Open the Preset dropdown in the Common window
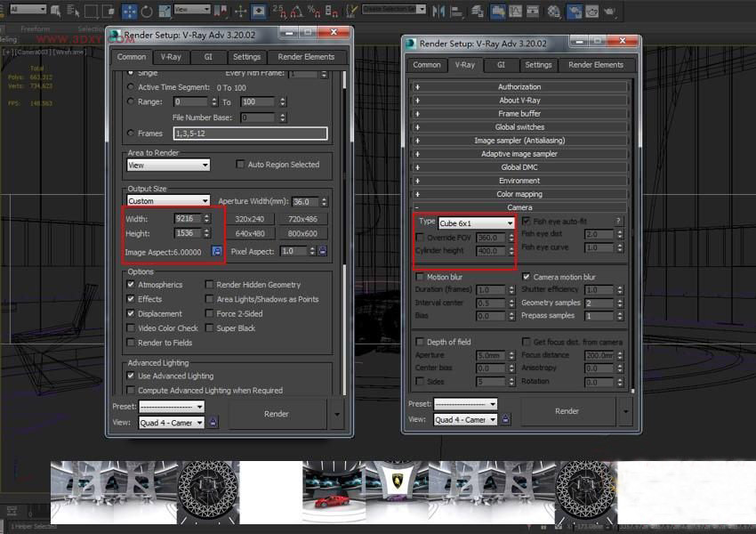This screenshot has width=756, height=534. tap(172, 407)
